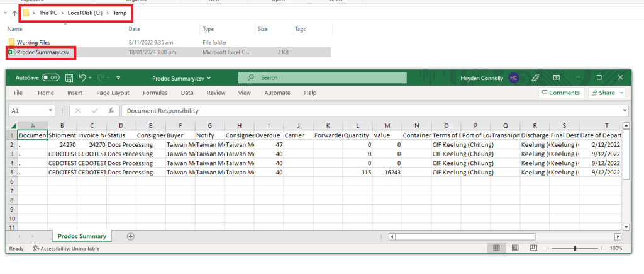Screen dimensions: 644x274
Task: Click the Redo arrow icon
Action: (x=101, y=77)
